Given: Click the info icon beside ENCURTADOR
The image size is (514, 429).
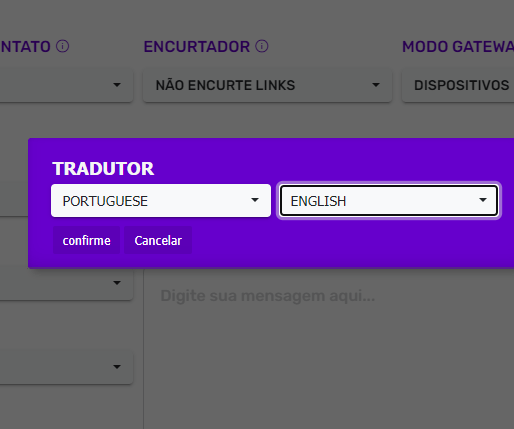Looking at the screenshot, I should coord(262,46).
